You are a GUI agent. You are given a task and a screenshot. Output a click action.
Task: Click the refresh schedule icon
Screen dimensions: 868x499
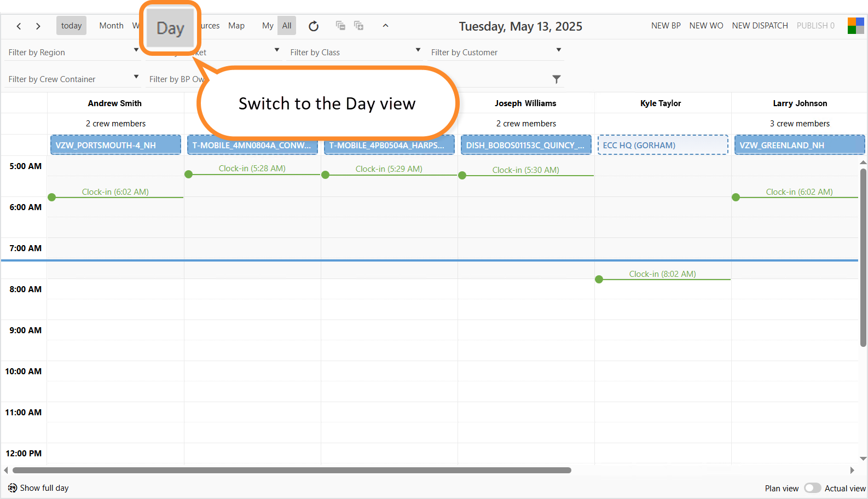(x=314, y=26)
